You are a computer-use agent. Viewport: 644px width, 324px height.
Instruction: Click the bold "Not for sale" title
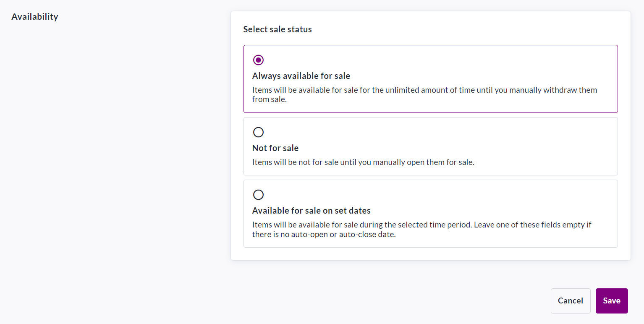[275, 148]
